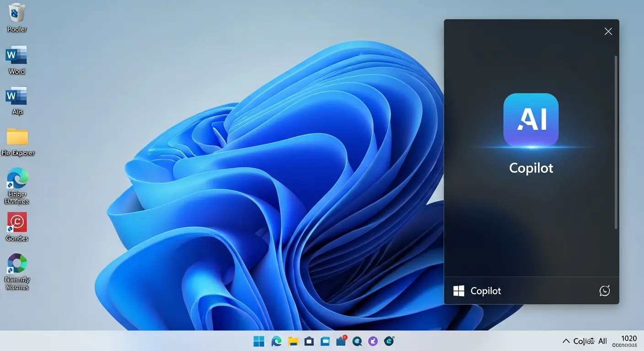Open the rightmost dark swirl taskbar icon
Image resolution: width=644 pixels, height=351 pixels.
389,341
